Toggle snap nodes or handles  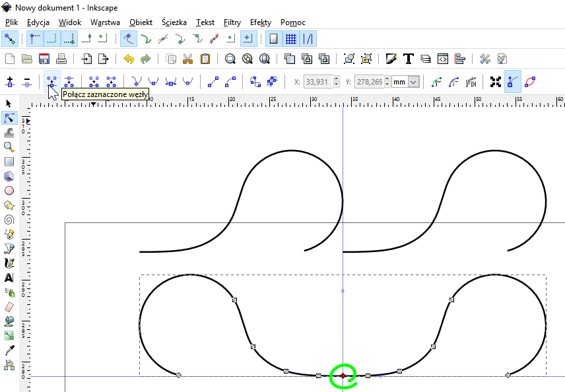point(128,39)
